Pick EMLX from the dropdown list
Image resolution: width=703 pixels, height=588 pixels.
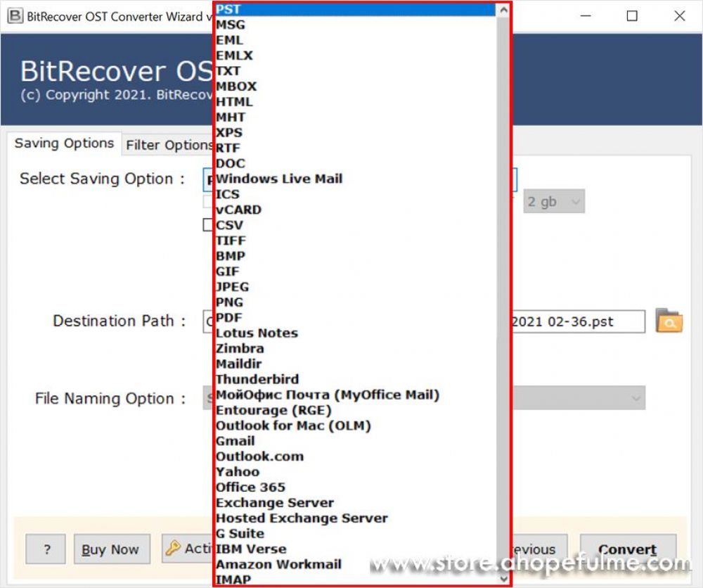point(356,56)
